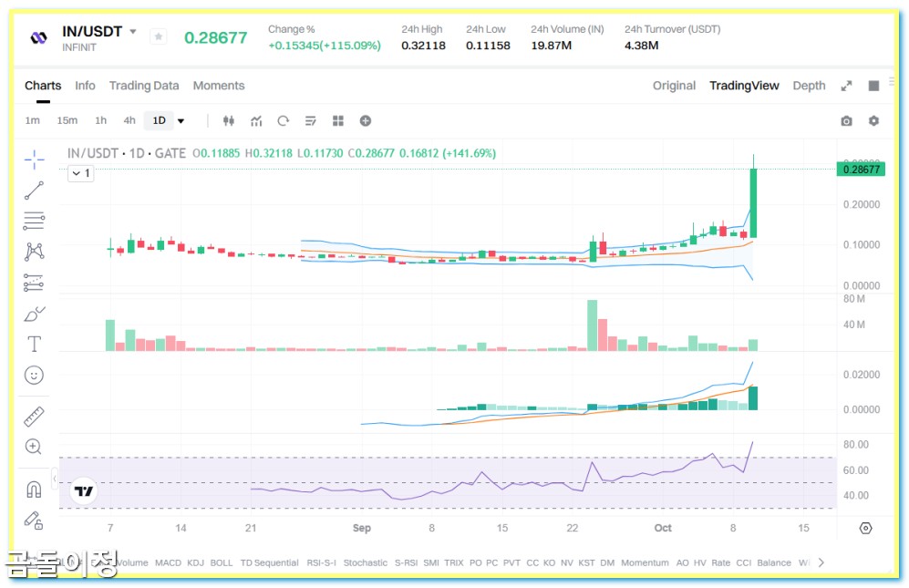The width and height of the screenshot is (909, 588).
Task: Click the IN/USDT 1D GATE chart title
Action: coord(127,153)
